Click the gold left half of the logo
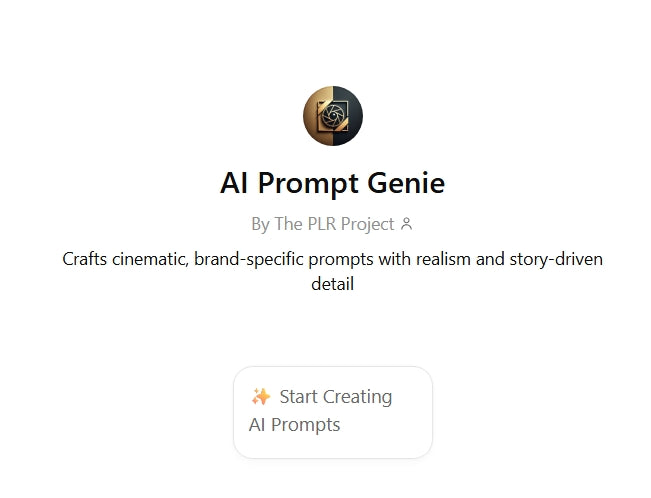 (314, 116)
